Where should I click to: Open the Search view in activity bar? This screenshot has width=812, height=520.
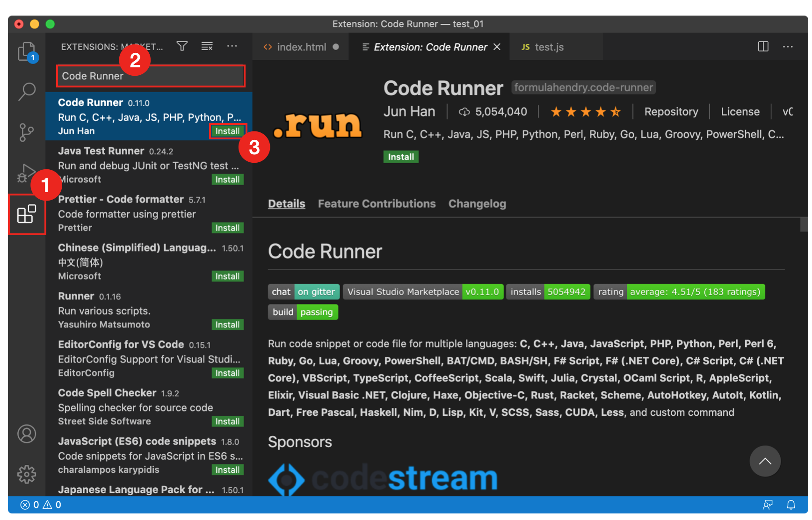click(27, 92)
